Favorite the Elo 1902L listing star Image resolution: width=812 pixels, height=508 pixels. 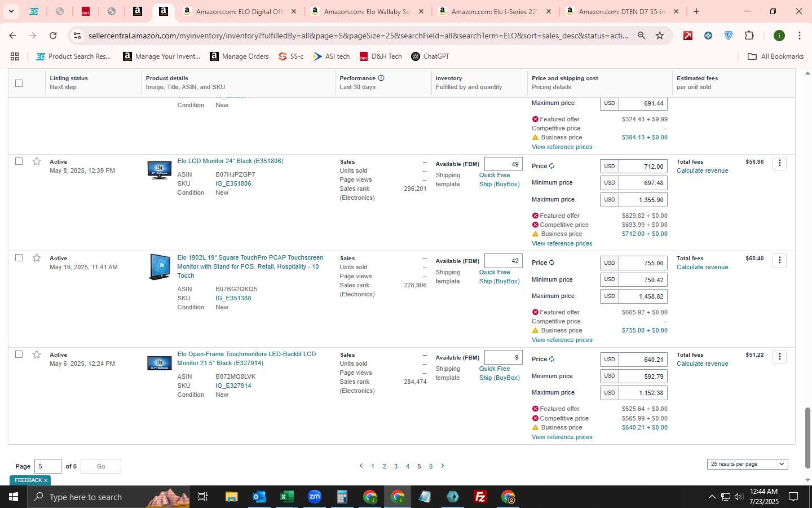point(37,258)
